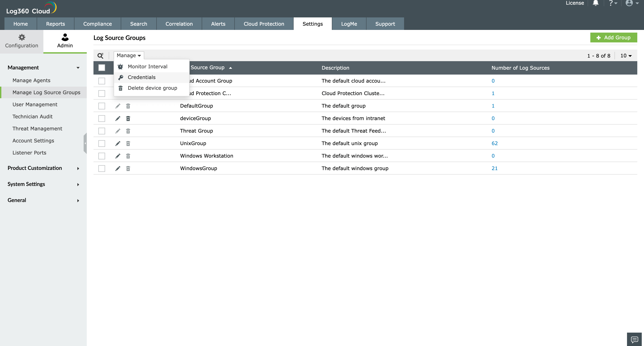644x346 pixels.
Task: Click the edit pencil for WindowsGroup
Action: pos(118,169)
